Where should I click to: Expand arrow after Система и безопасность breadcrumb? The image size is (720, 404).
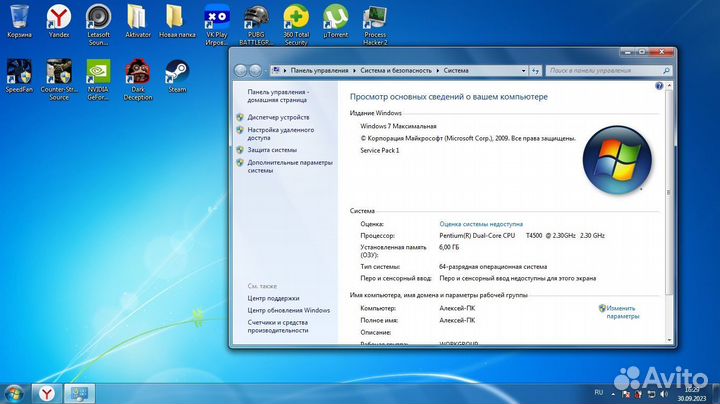438,71
